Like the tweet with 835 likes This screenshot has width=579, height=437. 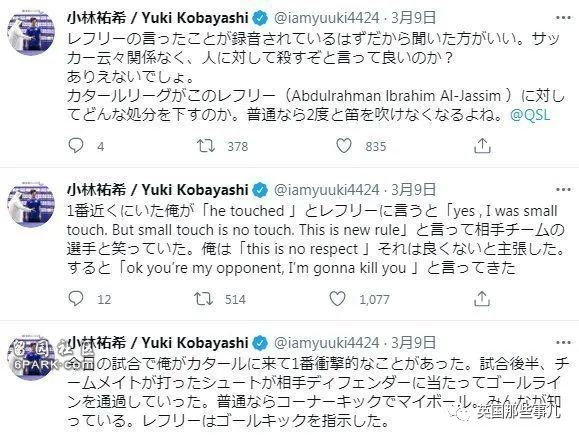344,146
